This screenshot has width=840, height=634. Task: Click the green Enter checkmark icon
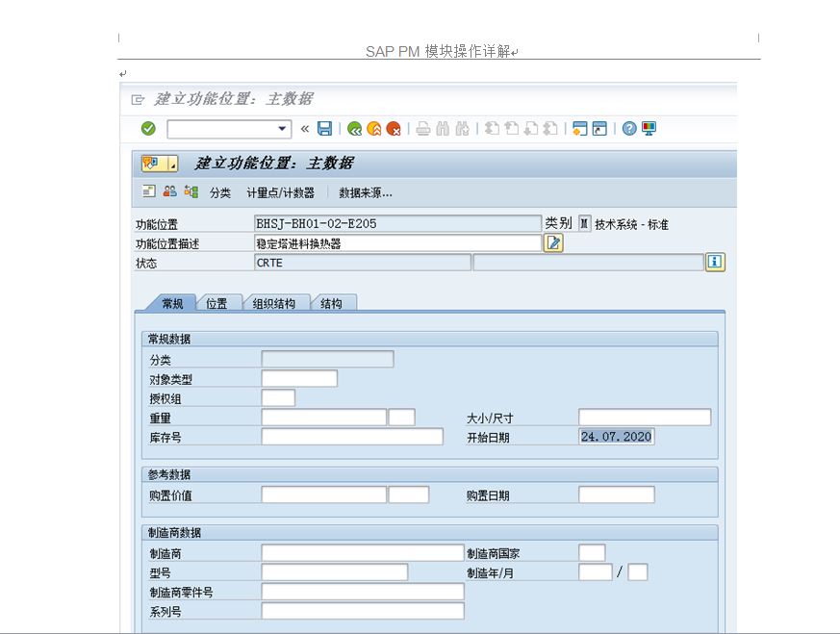148,129
